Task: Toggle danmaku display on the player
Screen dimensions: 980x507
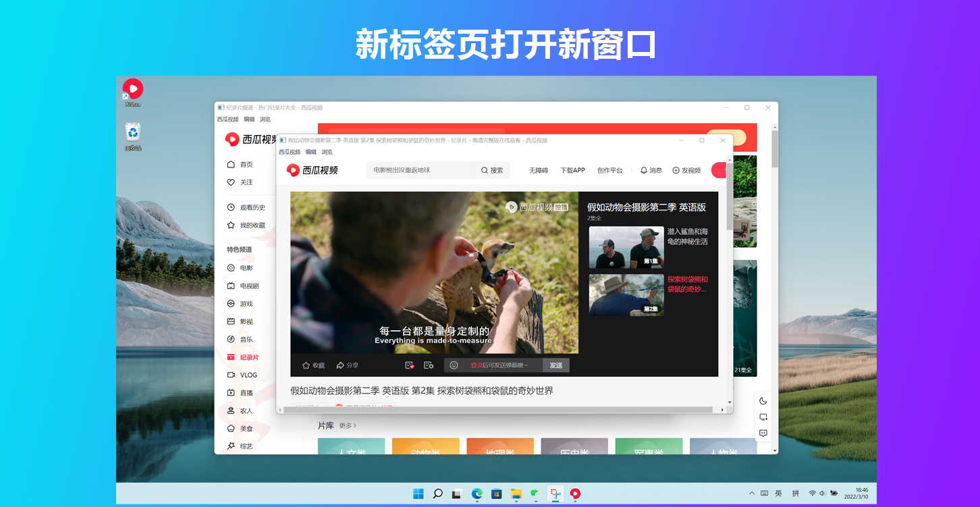Action: point(408,365)
